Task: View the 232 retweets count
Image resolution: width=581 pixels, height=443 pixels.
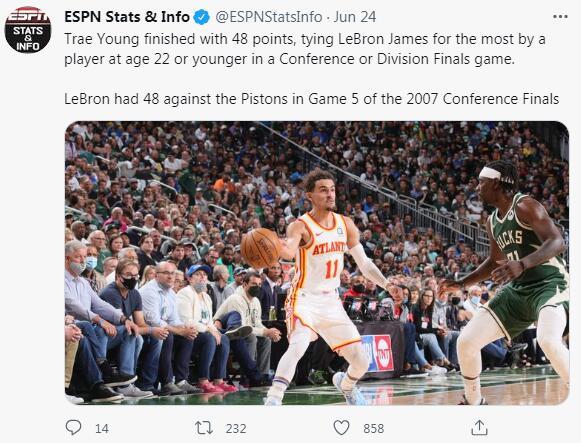Action: (x=236, y=429)
